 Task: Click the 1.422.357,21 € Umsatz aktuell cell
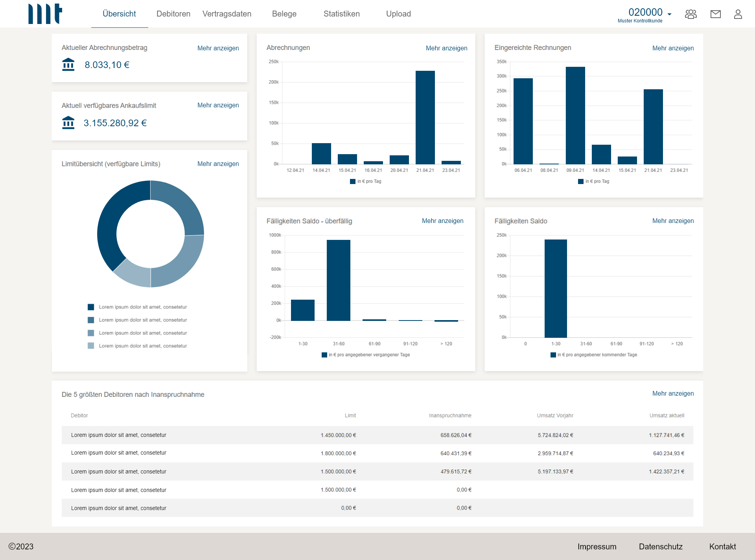(x=667, y=472)
